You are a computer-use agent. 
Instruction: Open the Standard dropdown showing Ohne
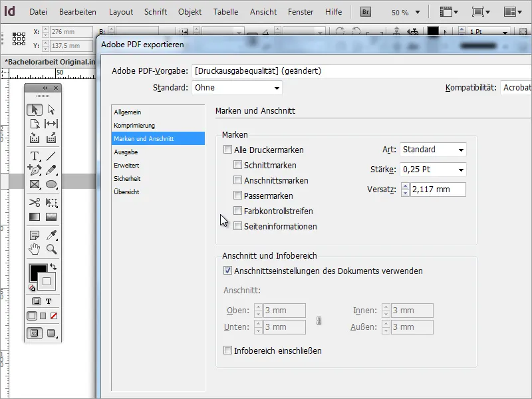pyautogui.click(x=237, y=88)
